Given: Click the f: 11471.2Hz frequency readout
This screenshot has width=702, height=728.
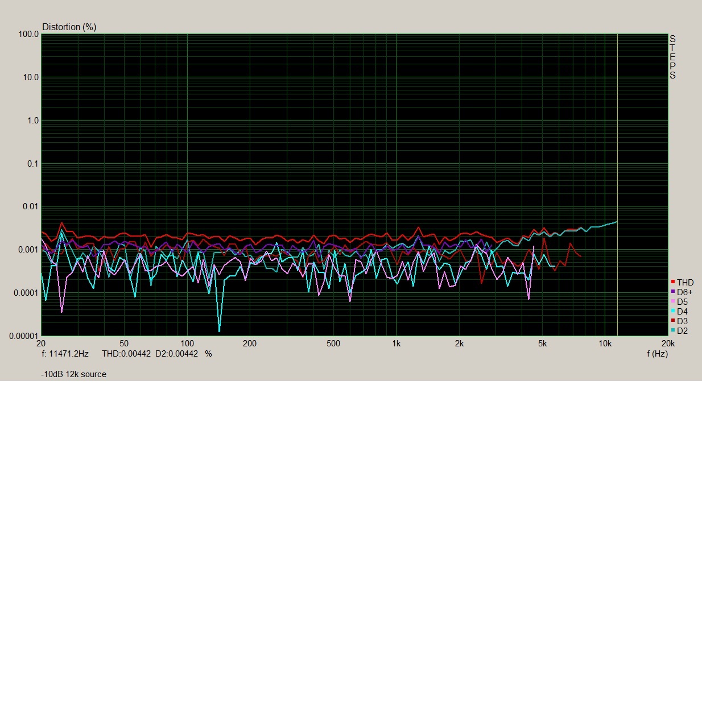Looking at the screenshot, I should (x=65, y=354).
